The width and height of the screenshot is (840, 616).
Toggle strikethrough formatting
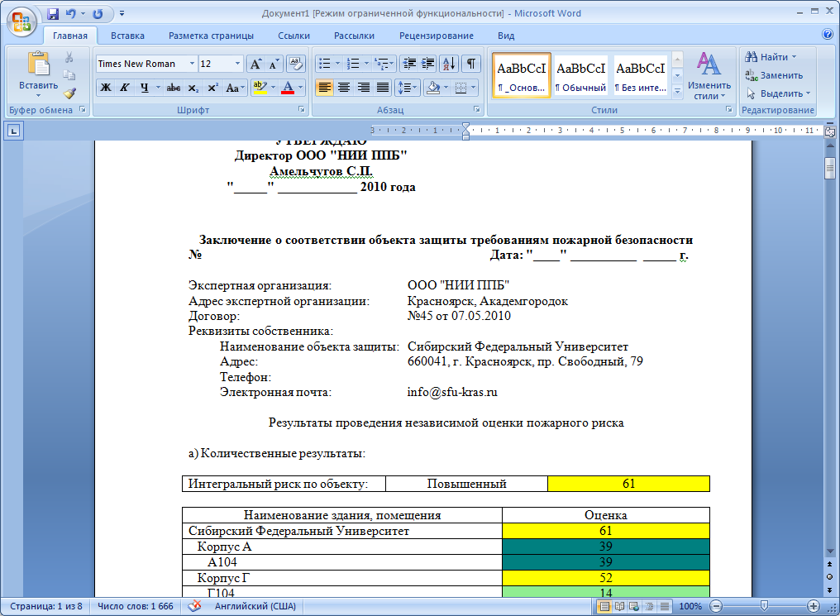click(173, 88)
